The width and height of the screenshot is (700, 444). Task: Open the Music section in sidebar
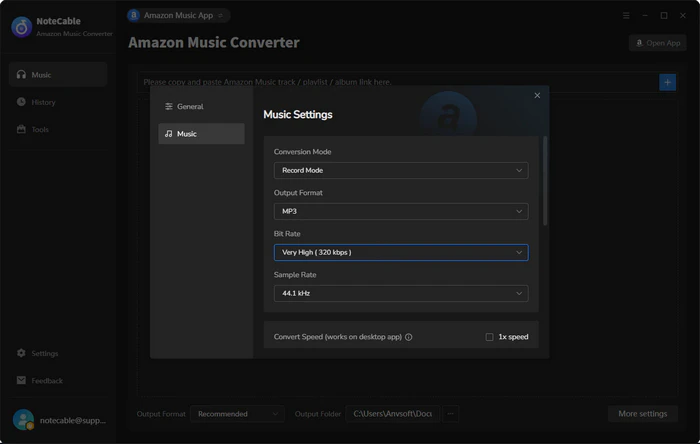[x=58, y=75]
